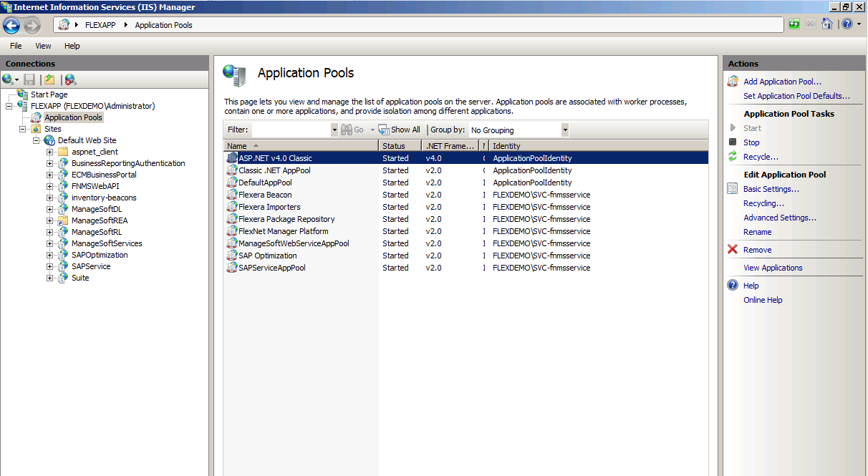Click the Name column header

coord(302,146)
